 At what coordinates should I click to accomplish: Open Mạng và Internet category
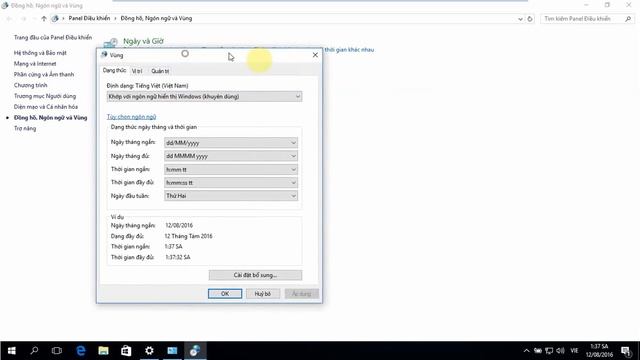click(x=35, y=64)
